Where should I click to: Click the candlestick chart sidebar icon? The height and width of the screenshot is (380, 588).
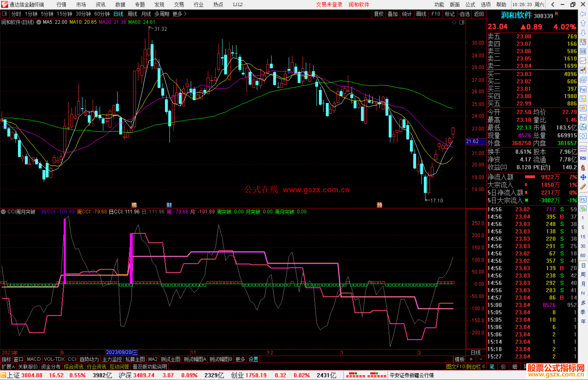[583, 70]
